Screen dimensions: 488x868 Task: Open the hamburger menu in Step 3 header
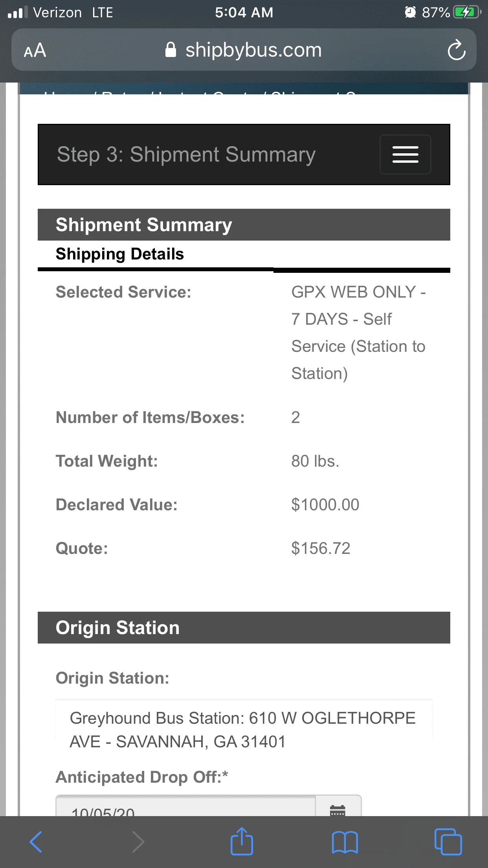[405, 154]
